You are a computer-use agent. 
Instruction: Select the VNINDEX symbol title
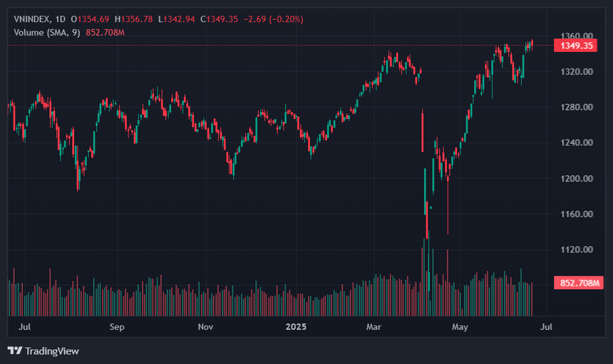coord(31,19)
